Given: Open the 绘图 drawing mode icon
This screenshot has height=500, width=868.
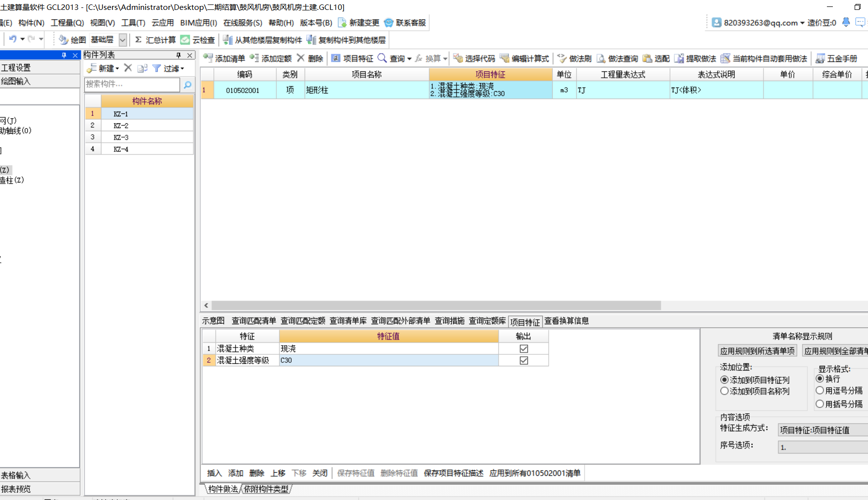Looking at the screenshot, I should [x=63, y=40].
